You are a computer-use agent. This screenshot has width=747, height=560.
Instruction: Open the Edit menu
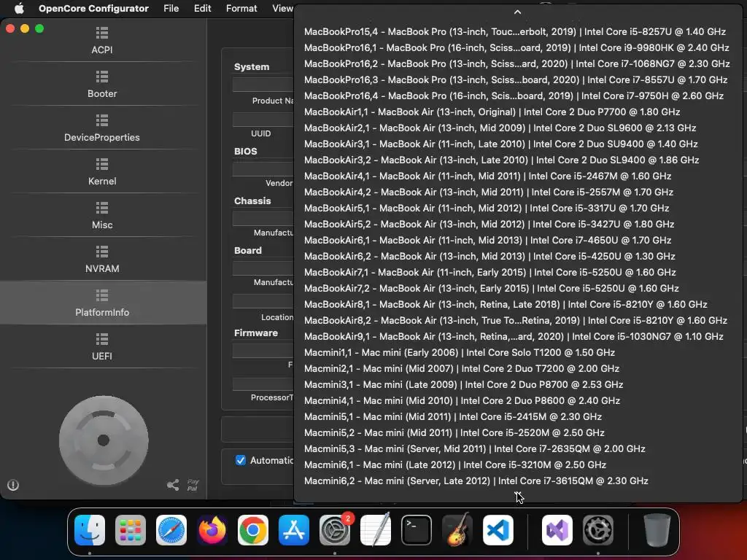click(x=203, y=8)
